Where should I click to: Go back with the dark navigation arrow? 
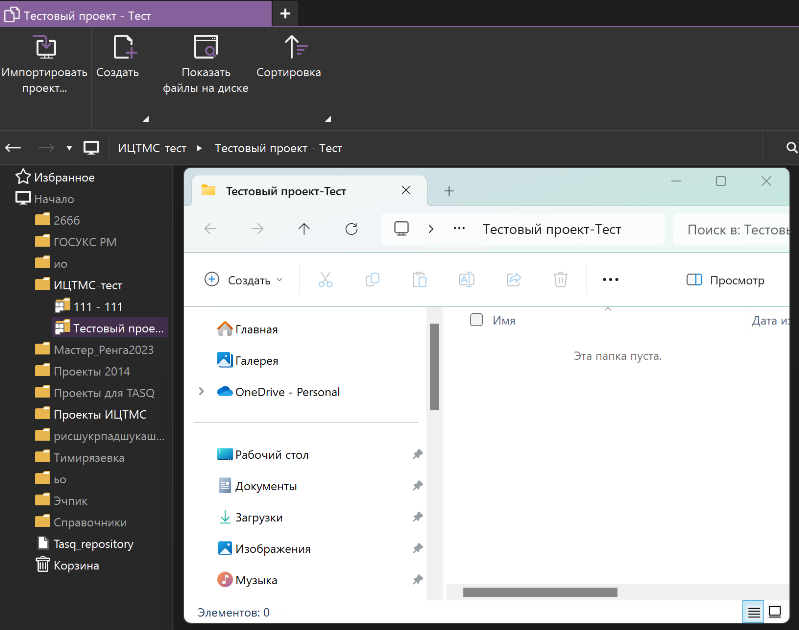point(13,148)
